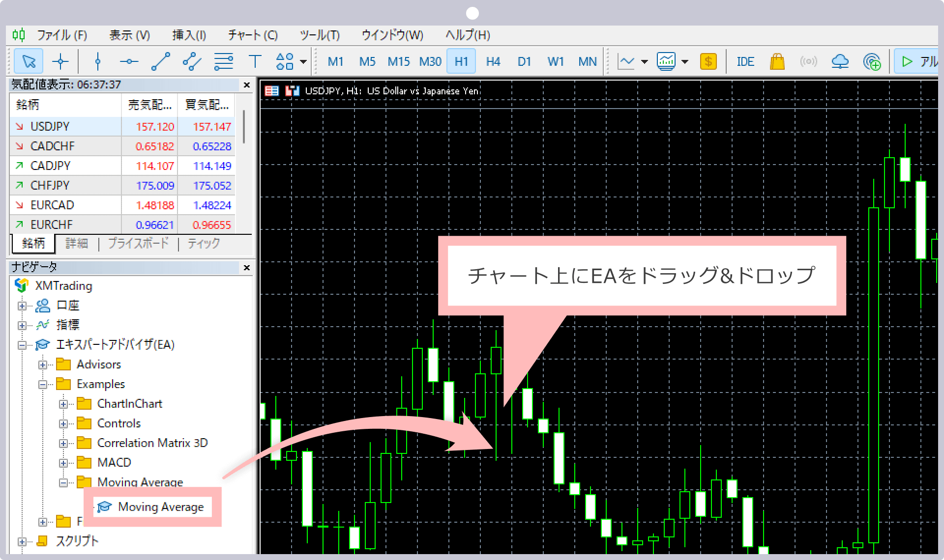Choose the trendline drawing tool

(161, 61)
